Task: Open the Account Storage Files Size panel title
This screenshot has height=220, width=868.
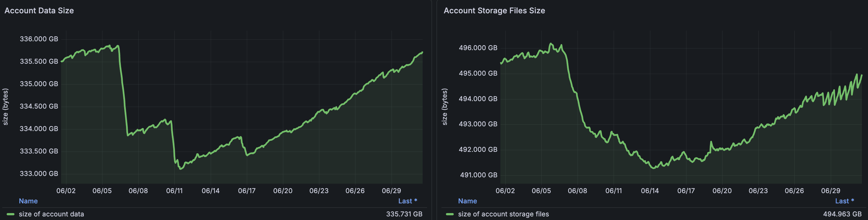Action: (494, 11)
